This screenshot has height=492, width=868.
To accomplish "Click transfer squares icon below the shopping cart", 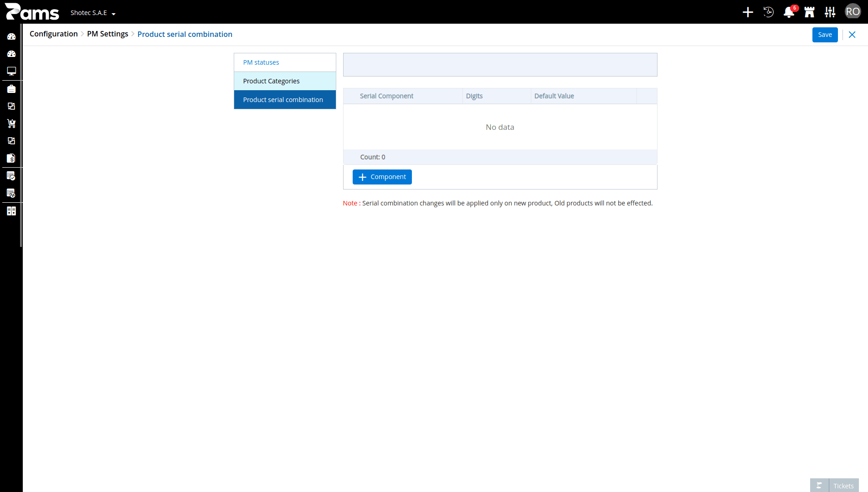I will tap(11, 141).
